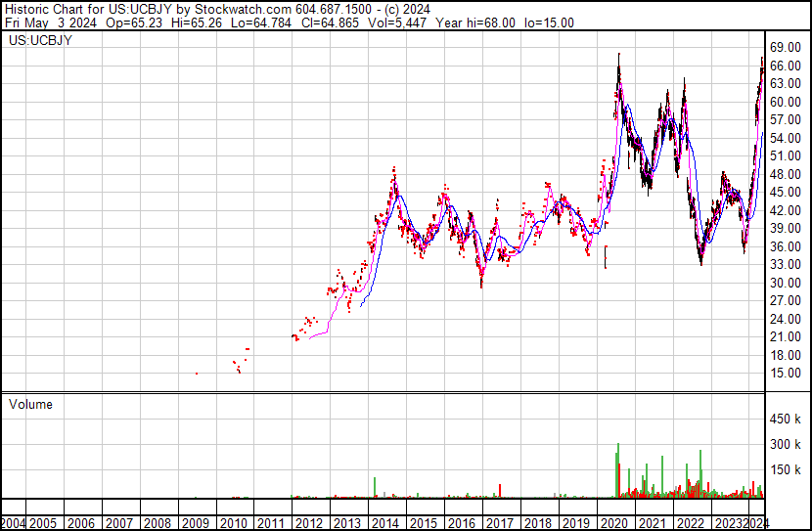The width and height of the screenshot is (812, 531).
Task: Click the 15.00 price axis label
Action: (786, 374)
